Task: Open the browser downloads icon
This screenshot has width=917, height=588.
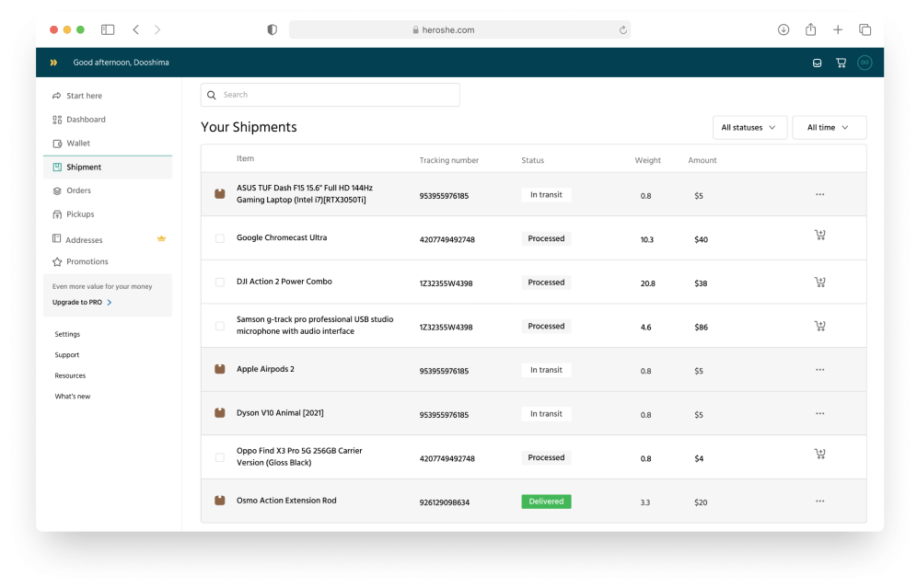Action: click(x=784, y=29)
